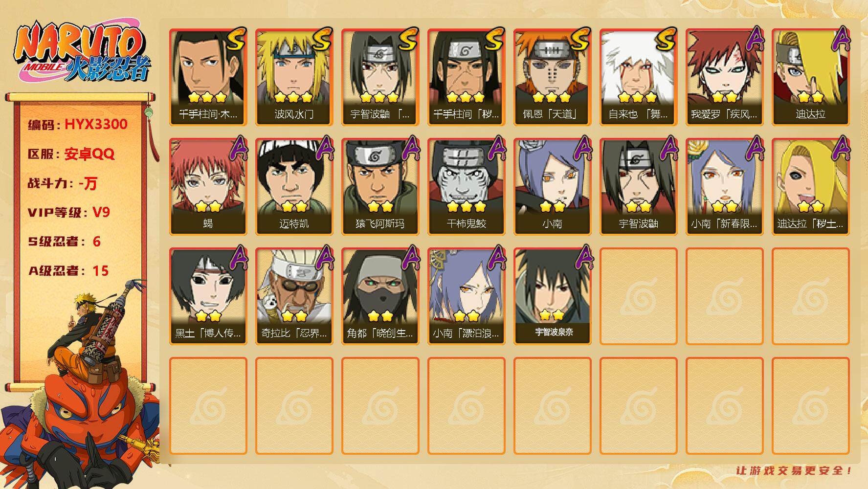Select the 黑土「博人传…」 character card
This screenshot has height=489, width=868.
[x=208, y=296]
